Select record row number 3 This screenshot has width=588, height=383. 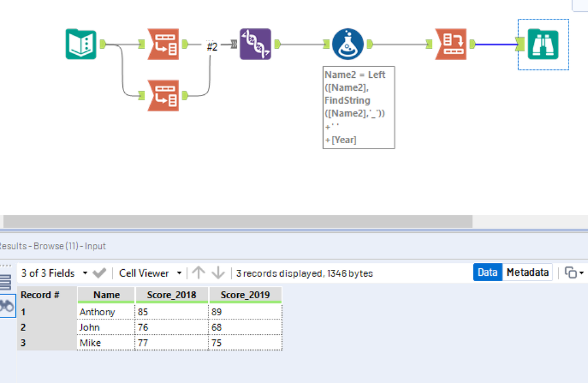(x=47, y=343)
